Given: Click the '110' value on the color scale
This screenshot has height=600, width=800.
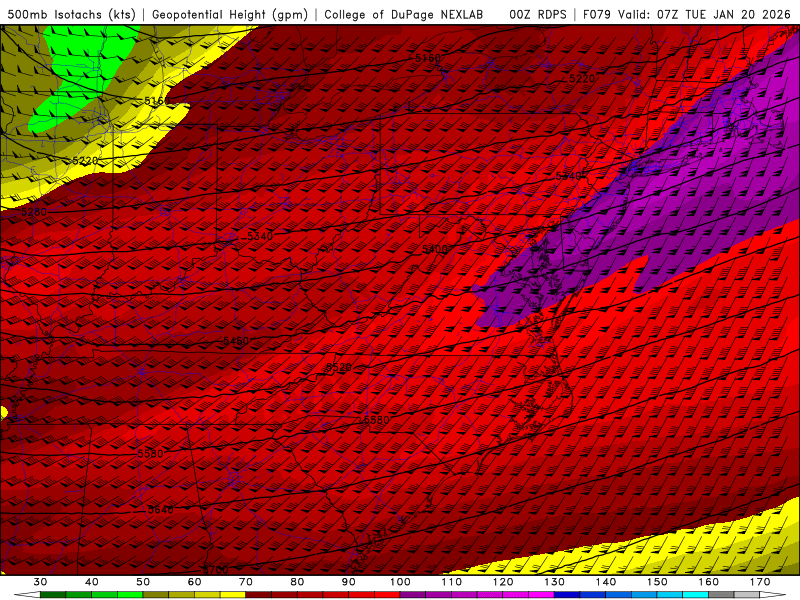Looking at the screenshot, I should tap(452, 582).
